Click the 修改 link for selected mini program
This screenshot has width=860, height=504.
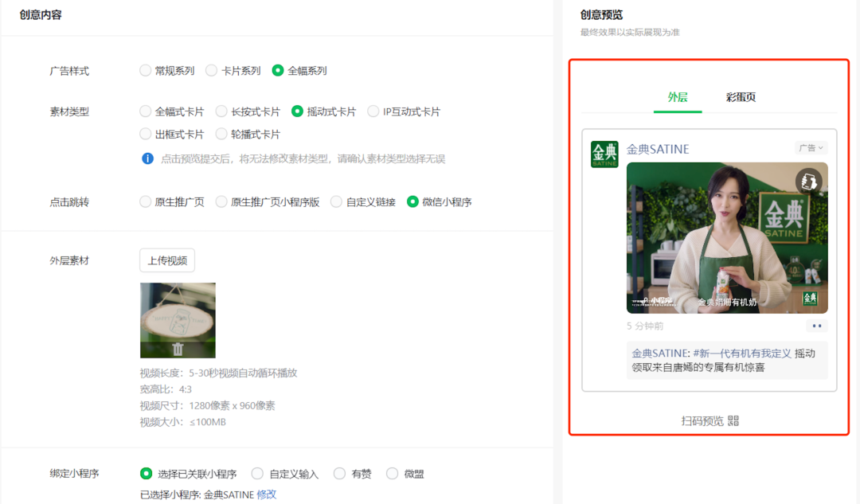coord(267,494)
